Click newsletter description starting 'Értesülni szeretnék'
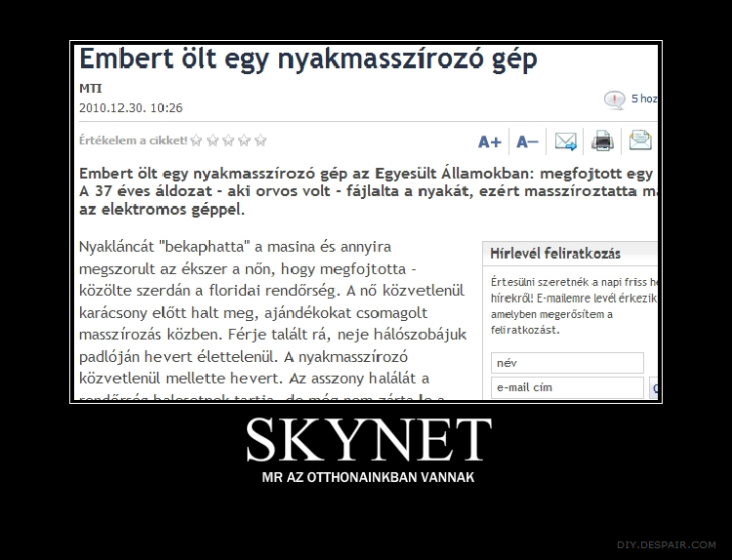Image resolution: width=732 pixels, height=560 pixels. click(x=574, y=306)
